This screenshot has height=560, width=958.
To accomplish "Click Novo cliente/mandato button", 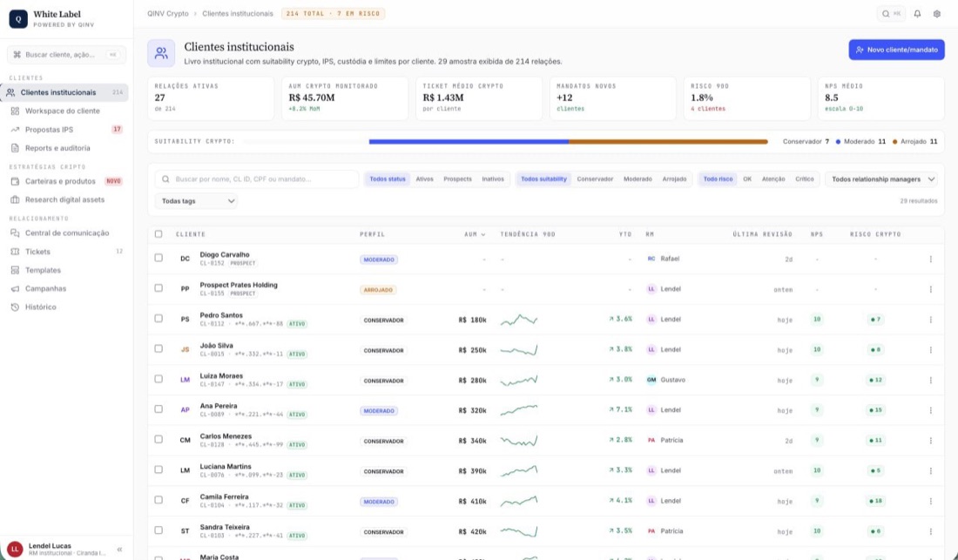I will (896, 50).
